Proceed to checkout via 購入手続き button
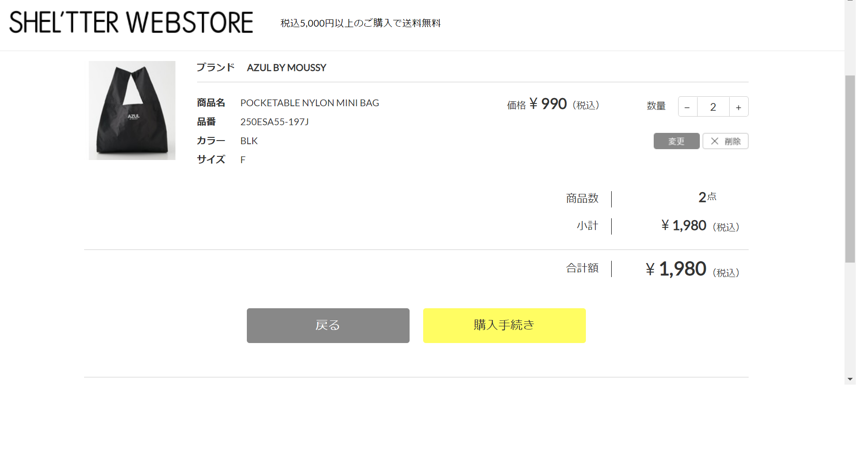This screenshot has width=868, height=461. point(505,325)
